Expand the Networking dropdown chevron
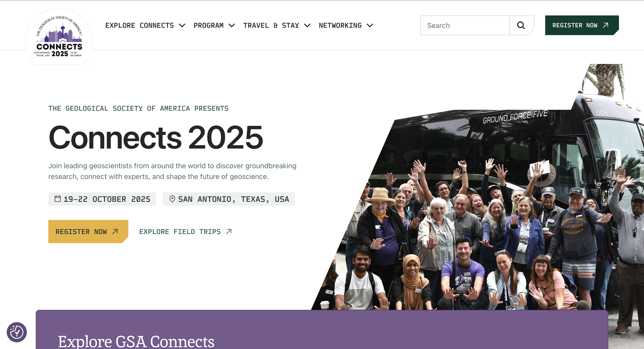 (370, 26)
